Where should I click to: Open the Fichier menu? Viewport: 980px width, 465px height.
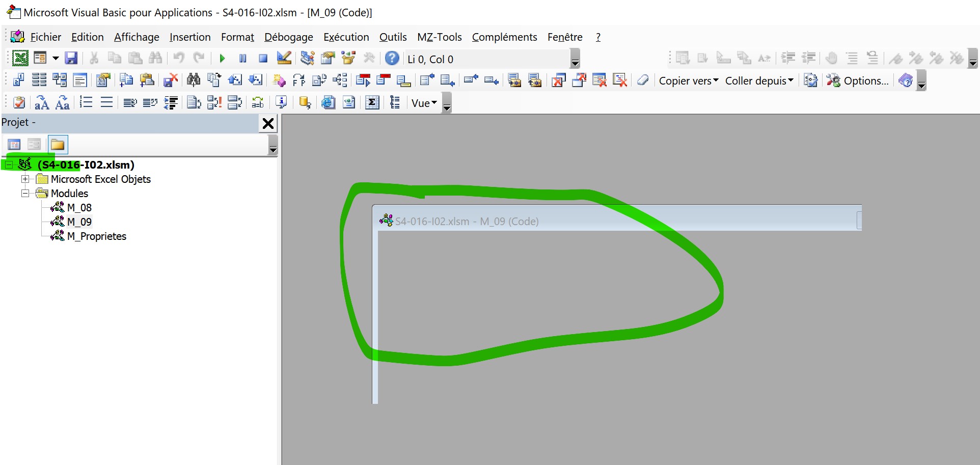[x=45, y=37]
